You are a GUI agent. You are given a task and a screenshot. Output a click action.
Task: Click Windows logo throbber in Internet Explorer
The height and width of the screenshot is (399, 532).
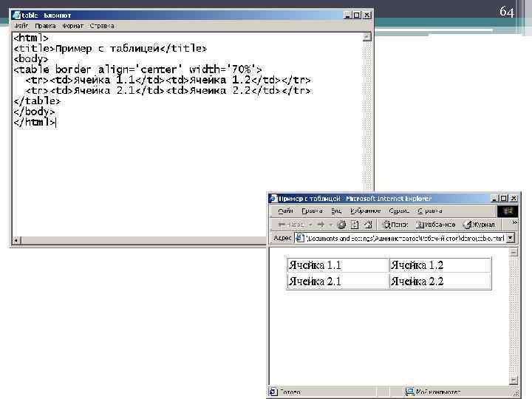coord(508,211)
